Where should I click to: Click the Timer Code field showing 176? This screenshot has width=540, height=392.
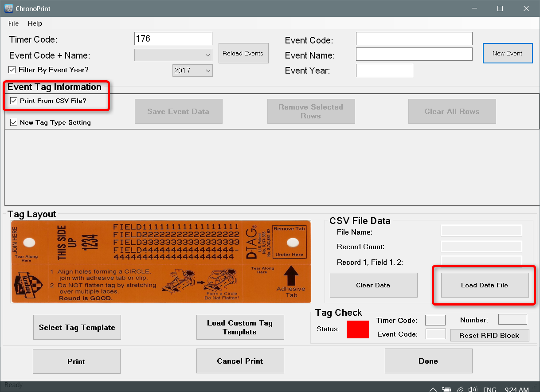click(173, 39)
